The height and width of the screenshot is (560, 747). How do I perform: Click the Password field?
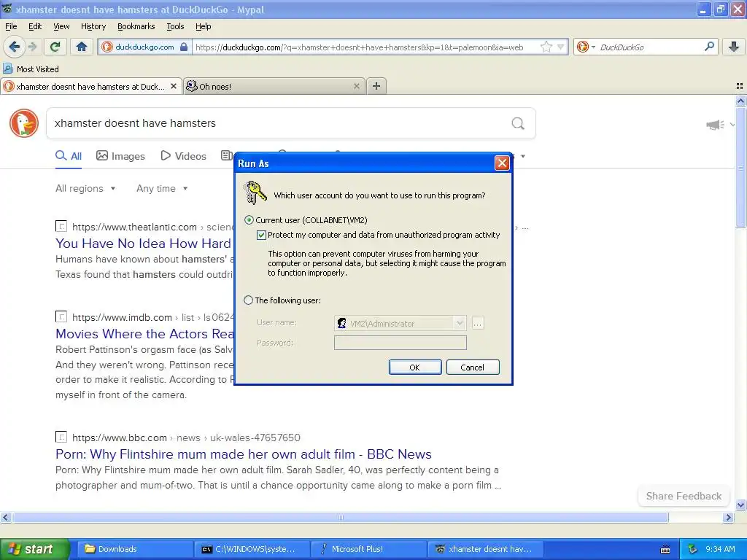click(x=400, y=343)
